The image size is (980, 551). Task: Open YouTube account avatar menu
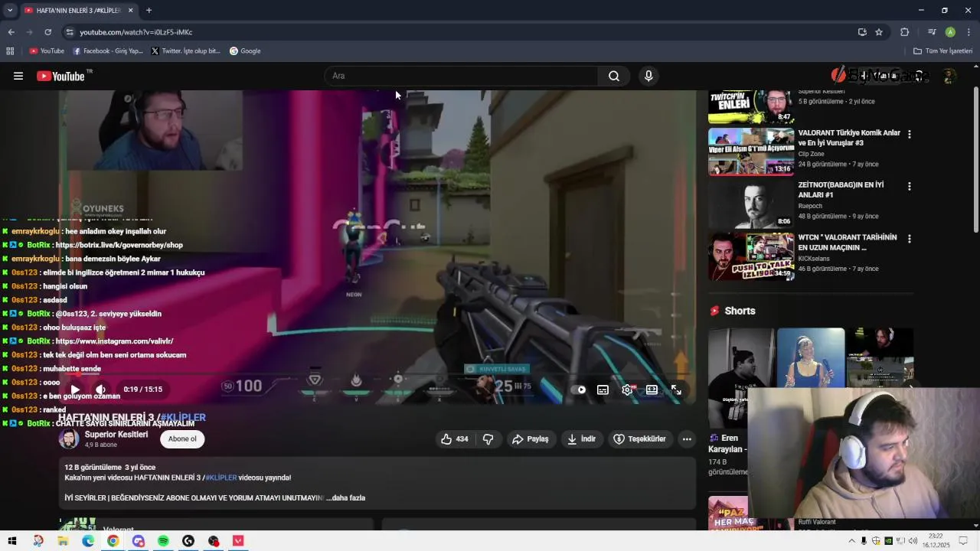(x=949, y=76)
